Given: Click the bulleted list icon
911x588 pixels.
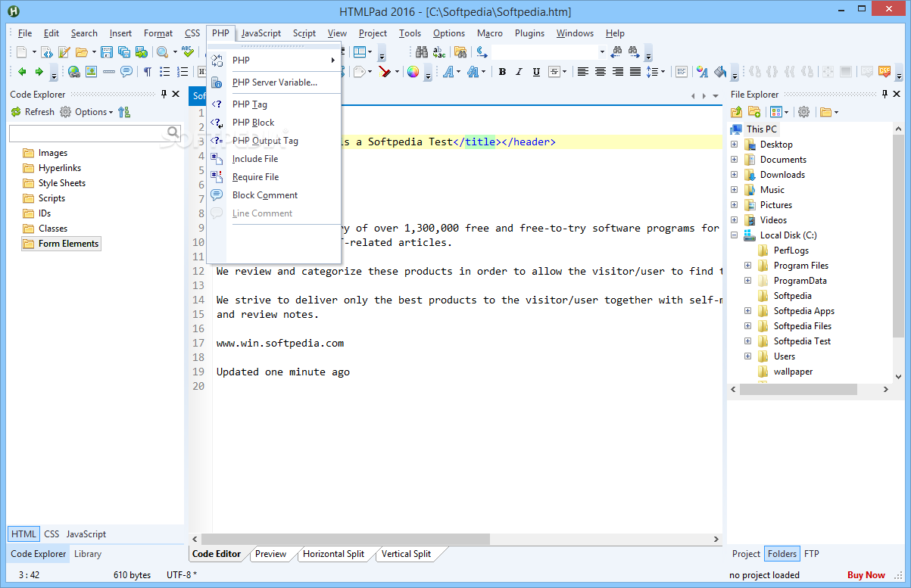Looking at the screenshot, I should pos(164,72).
